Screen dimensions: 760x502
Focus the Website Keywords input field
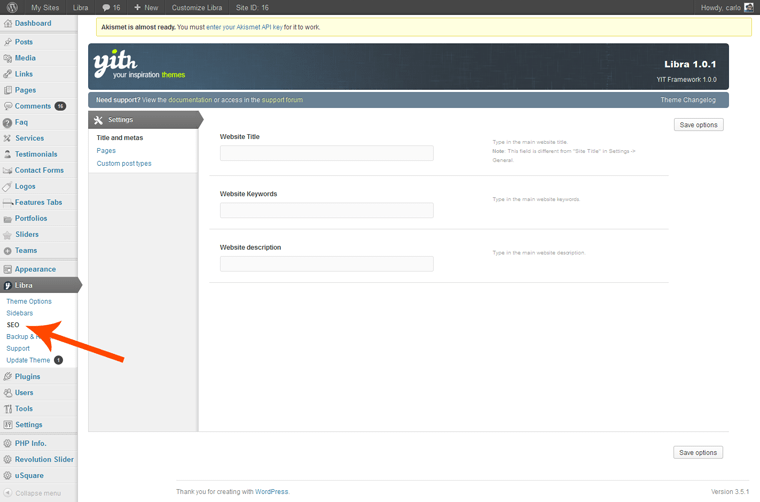click(x=327, y=210)
